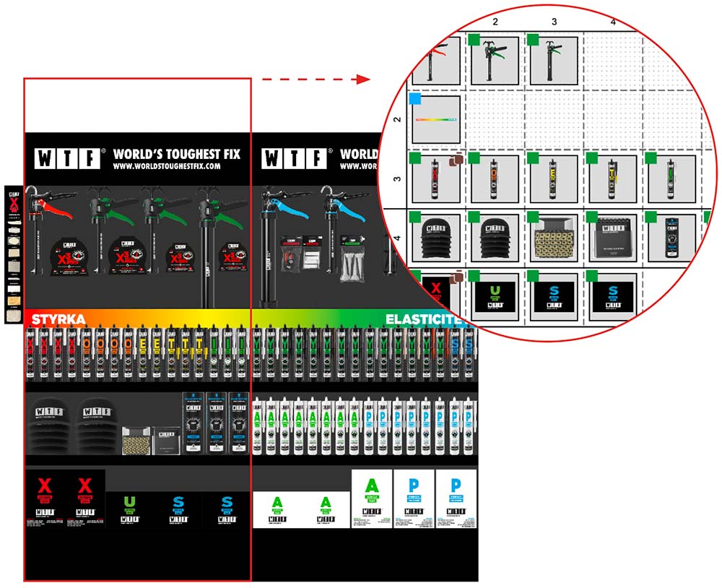This screenshot has height=588, width=722.
Task: Click the blue marker on the gradient strip cell
Action: coord(415,98)
